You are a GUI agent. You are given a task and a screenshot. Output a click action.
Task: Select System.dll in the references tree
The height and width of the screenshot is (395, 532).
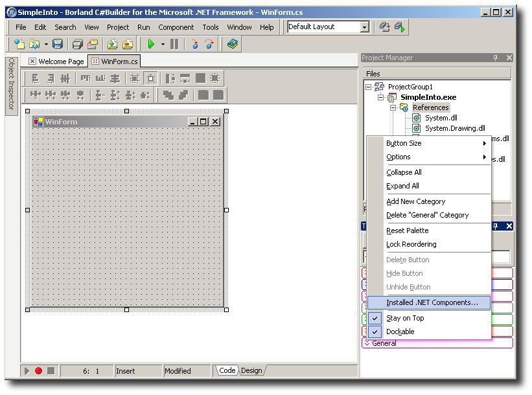click(x=441, y=118)
